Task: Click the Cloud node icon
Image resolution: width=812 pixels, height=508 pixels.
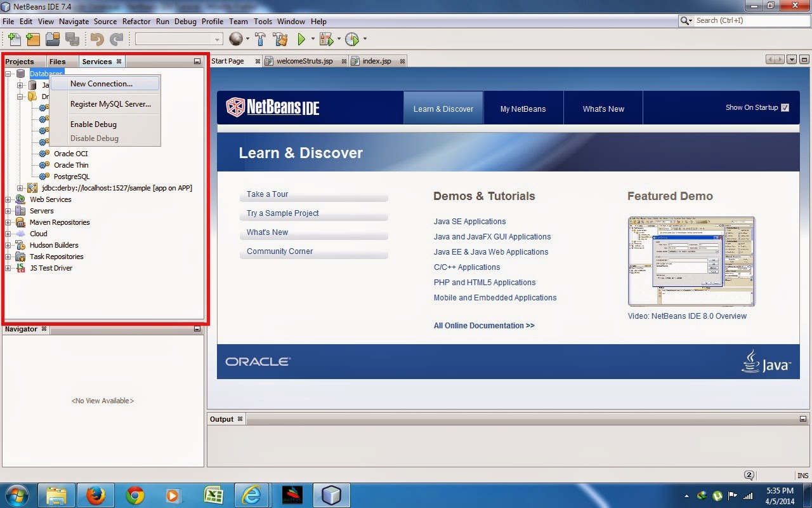Action: pyautogui.click(x=20, y=234)
